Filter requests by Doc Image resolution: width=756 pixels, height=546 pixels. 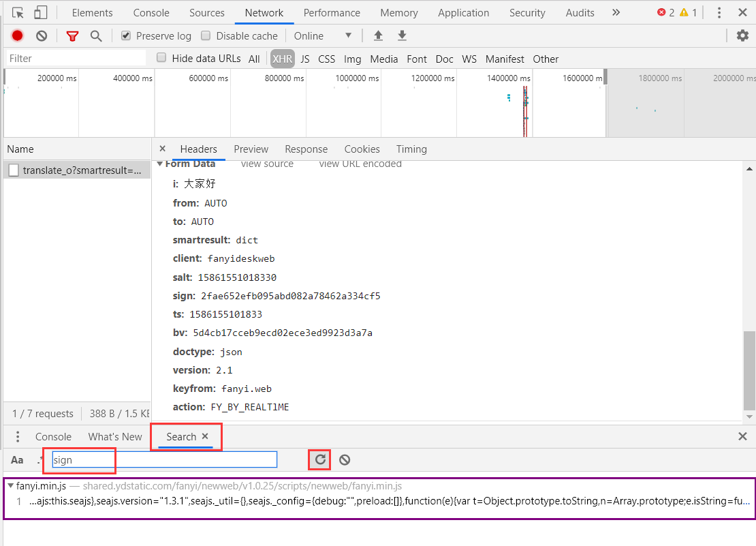[444, 59]
